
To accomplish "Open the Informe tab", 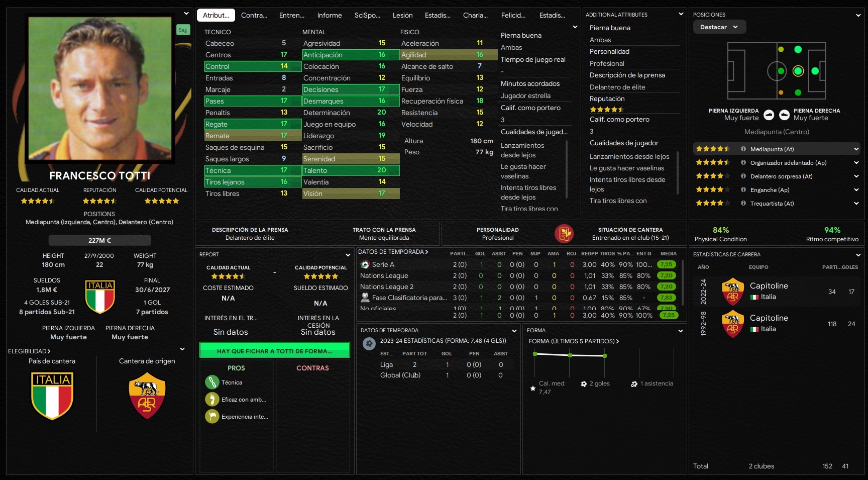I will click(330, 16).
